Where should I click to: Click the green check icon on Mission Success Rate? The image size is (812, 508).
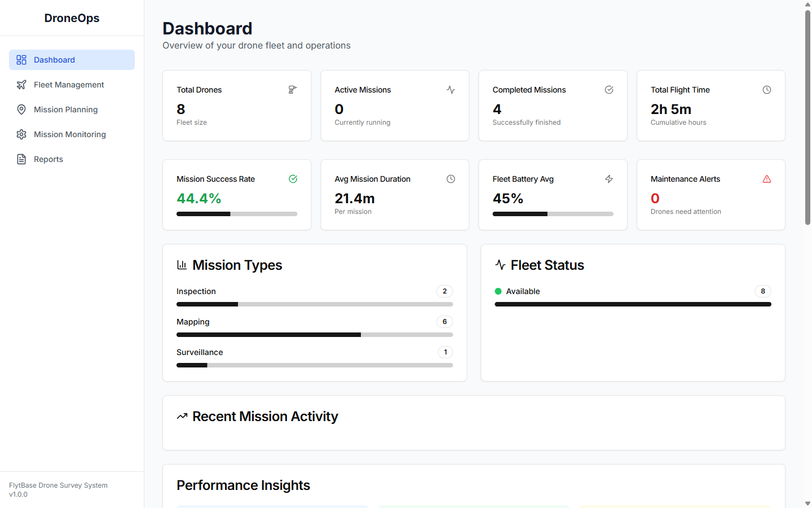pos(293,179)
